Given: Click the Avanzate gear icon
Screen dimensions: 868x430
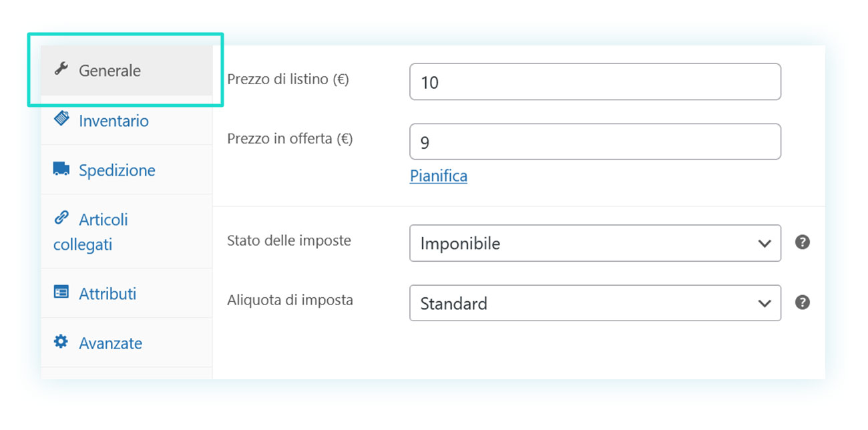Looking at the screenshot, I should [x=61, y=342].
